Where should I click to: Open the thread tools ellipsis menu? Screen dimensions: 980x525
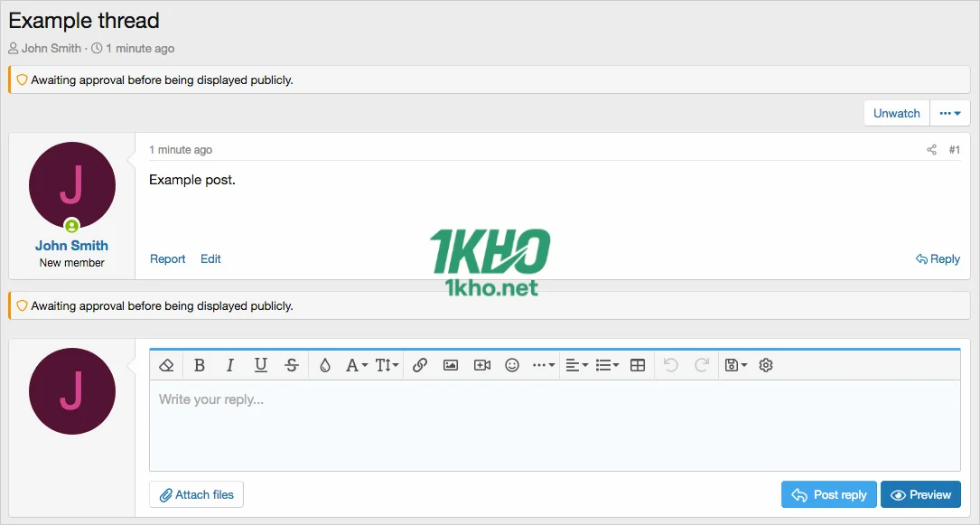[x=949, y=113]
